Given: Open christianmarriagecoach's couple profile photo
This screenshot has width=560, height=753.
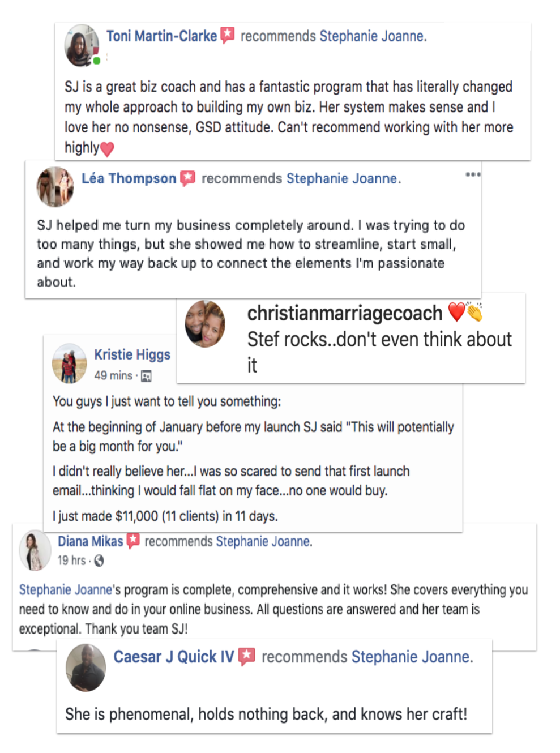Looking at the screenshot, I should 205,324.
